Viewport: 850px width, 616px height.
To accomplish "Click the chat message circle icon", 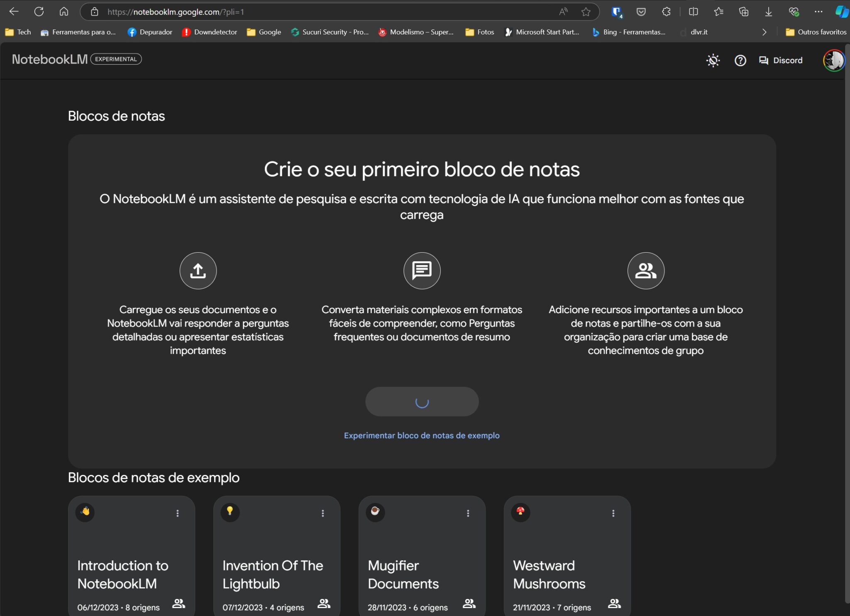I will click(x=422, y=270).
